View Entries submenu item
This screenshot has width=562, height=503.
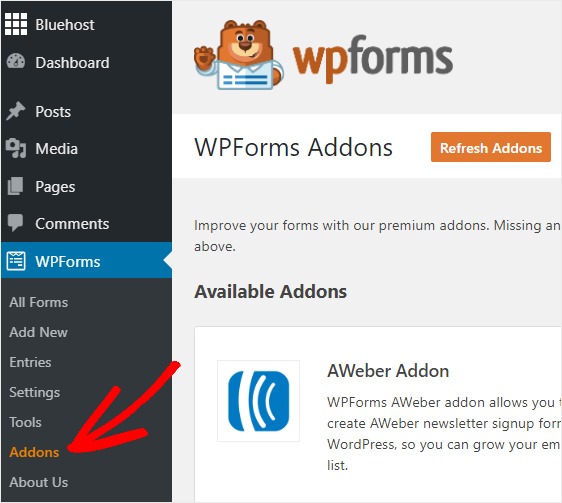click(x=30, y=362)
